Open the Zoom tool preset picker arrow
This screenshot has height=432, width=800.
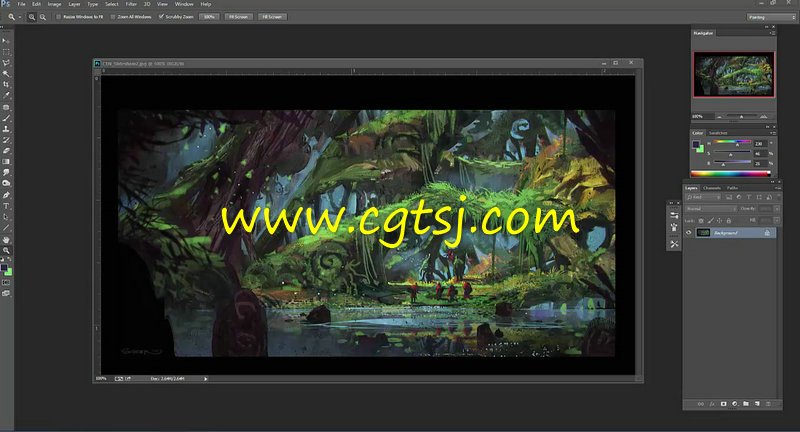click(20, 17)
